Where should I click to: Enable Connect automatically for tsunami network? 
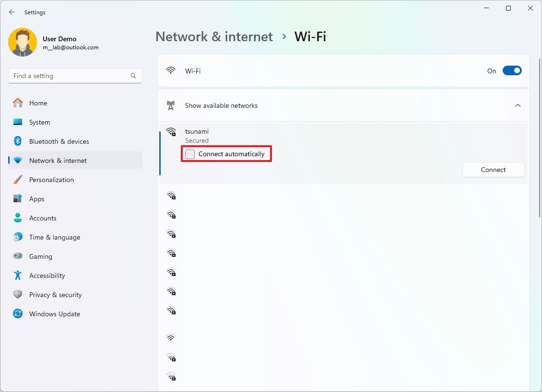(189, 154)
